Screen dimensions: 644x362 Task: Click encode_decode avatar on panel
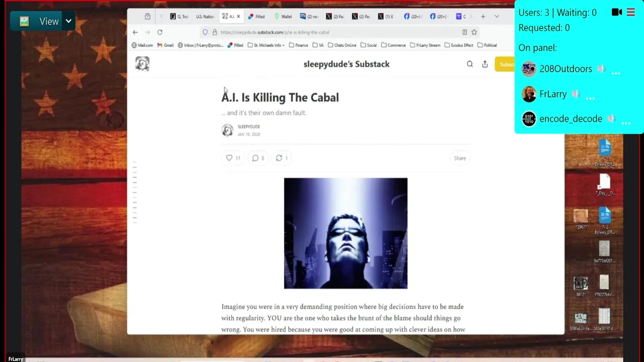[529, 119]
